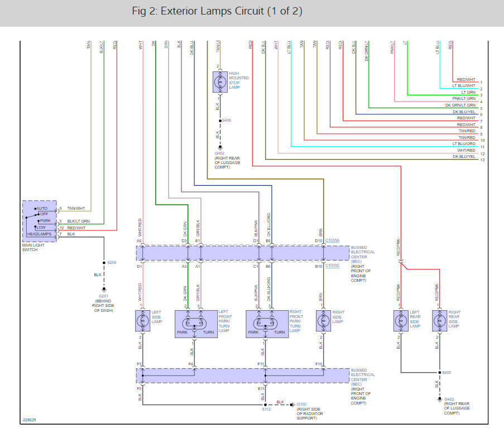Viewport: 504px width, 443px height.
Task: Click the LT GRN wire label numbered 3
Action: [468, 92]
